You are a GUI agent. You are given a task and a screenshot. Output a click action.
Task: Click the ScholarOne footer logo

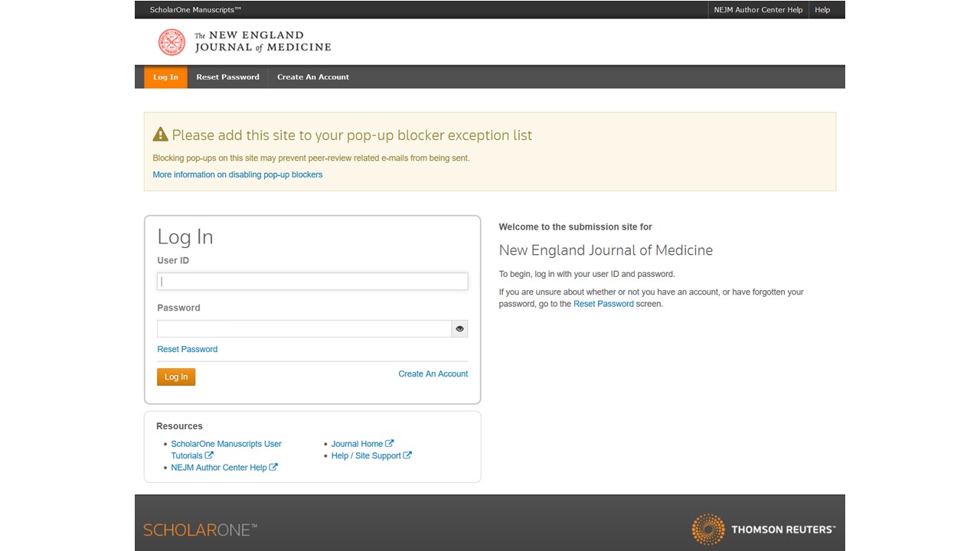(200, 530)
